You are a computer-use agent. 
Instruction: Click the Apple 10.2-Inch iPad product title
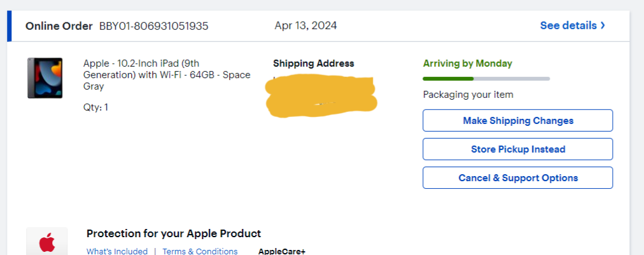[x=167, y=74]
